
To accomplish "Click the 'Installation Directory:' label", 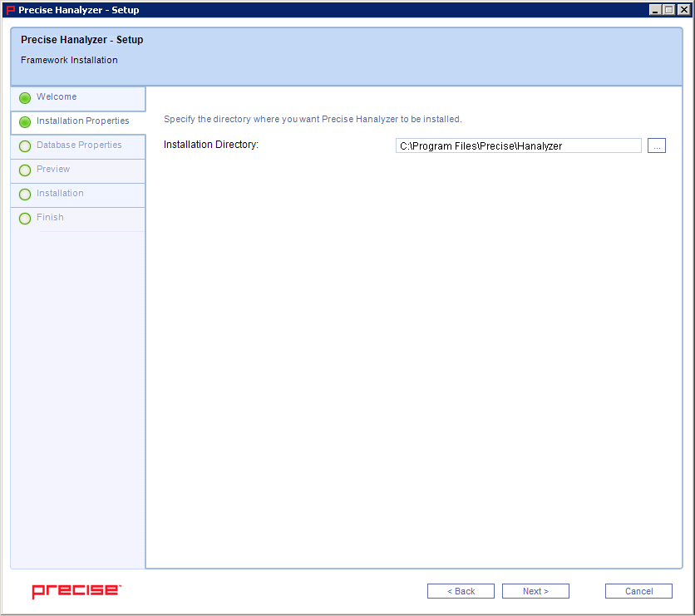I will pos(211,145).
